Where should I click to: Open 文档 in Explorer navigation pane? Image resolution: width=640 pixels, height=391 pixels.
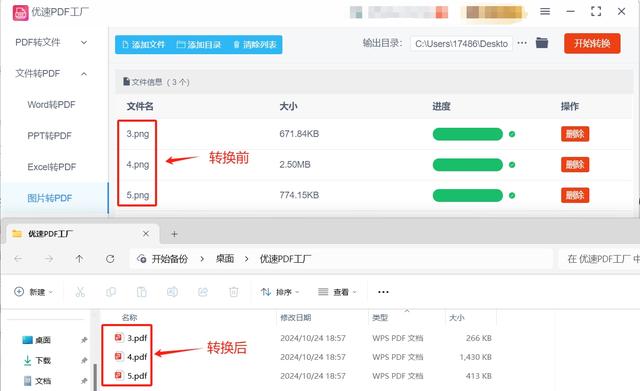click(37, 381)
